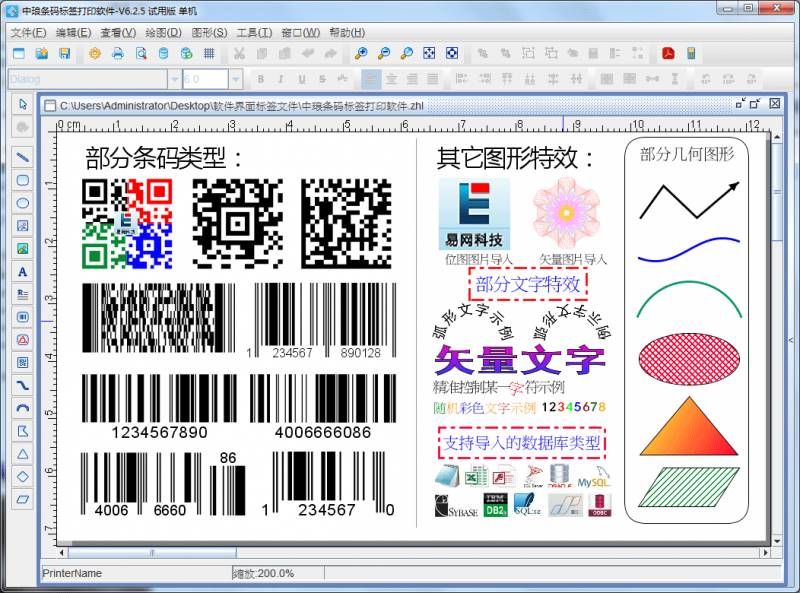Expand the font size 6.0 dropdown
Viewport: 800px width, 593px height.
tap(235, 79)
